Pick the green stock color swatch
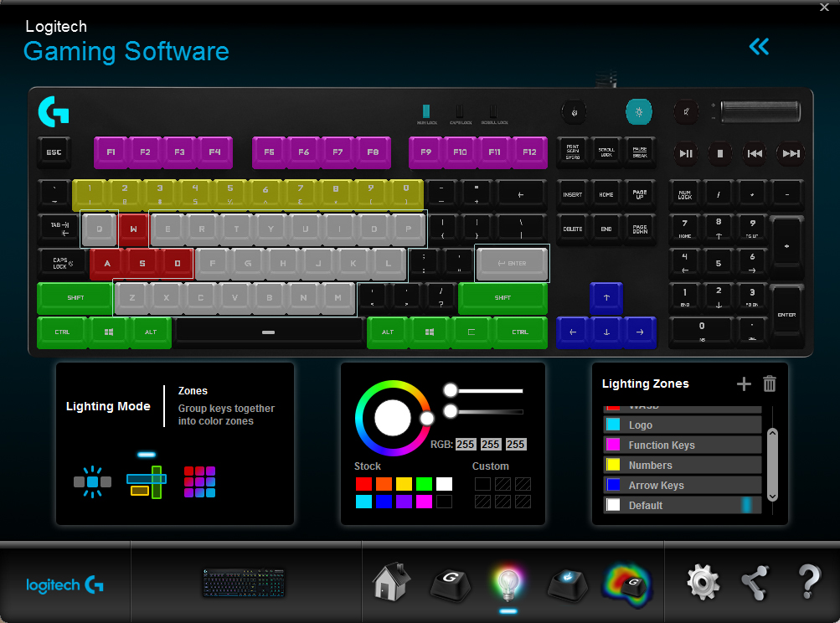 [424, 484]
